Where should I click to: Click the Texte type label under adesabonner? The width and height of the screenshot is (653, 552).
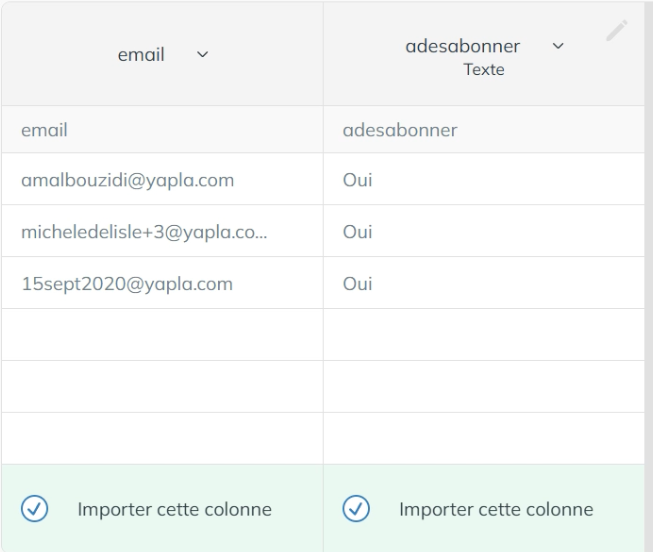pyautogui.click(x=484, y=70)
